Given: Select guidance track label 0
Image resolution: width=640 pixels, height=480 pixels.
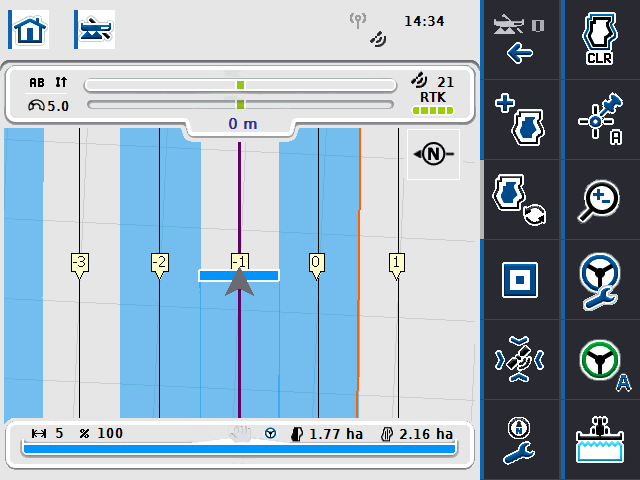Looking at the screenshot, I should coord(317,263).
